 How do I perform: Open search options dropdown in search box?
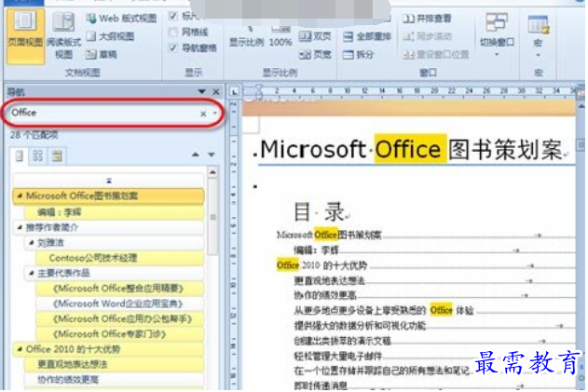[215, 114]
